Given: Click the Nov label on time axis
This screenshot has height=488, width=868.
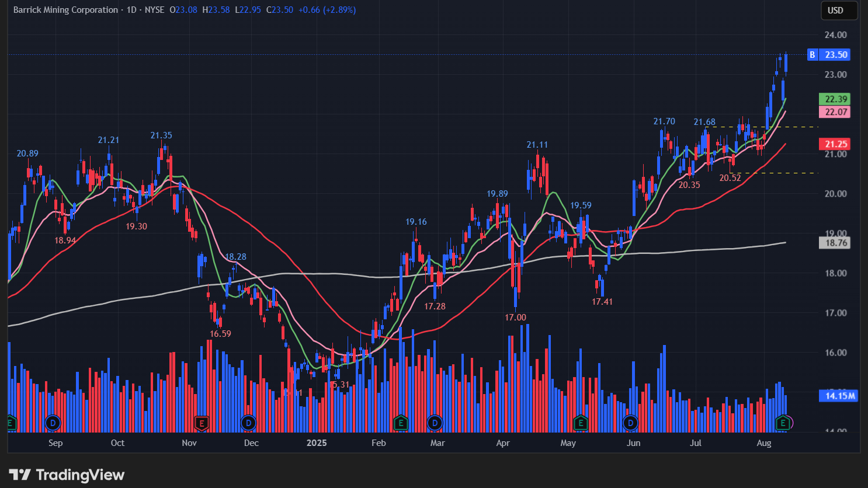Looking at the screenshot, I should tap(189, 443).
